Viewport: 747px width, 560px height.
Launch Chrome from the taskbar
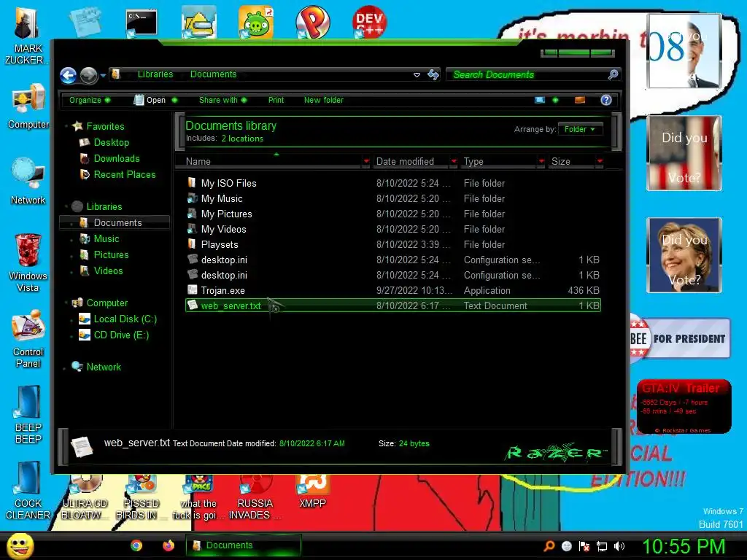[x=136, y=545]
